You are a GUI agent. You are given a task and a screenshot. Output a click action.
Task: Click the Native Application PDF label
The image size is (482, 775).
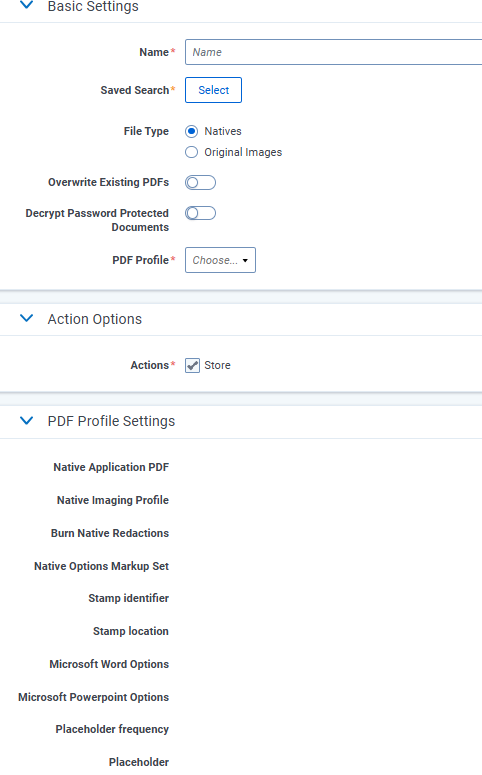111,467
